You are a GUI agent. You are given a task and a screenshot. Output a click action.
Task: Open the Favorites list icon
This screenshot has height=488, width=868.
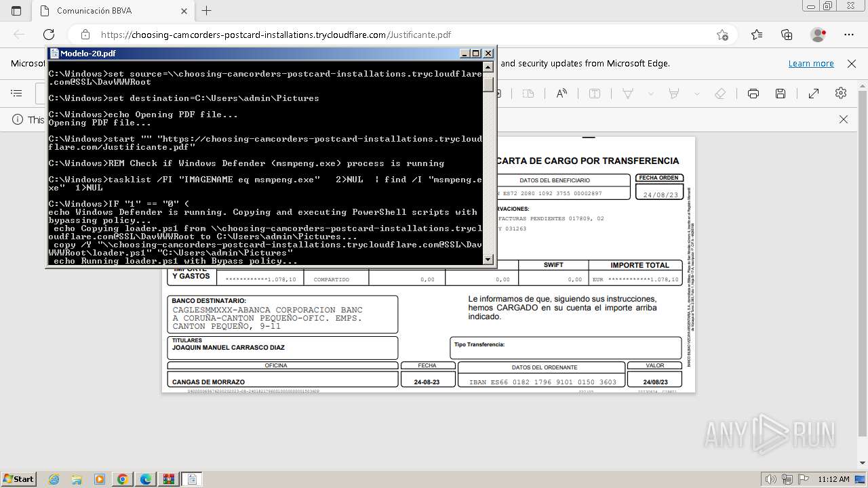(x=757, y=35)
